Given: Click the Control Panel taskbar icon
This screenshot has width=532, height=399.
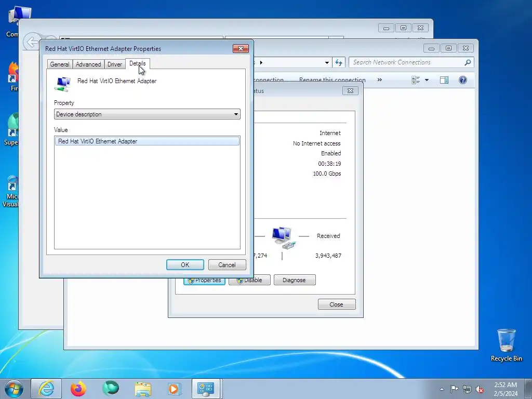Looking at the screenshot, I should point(206,389).
